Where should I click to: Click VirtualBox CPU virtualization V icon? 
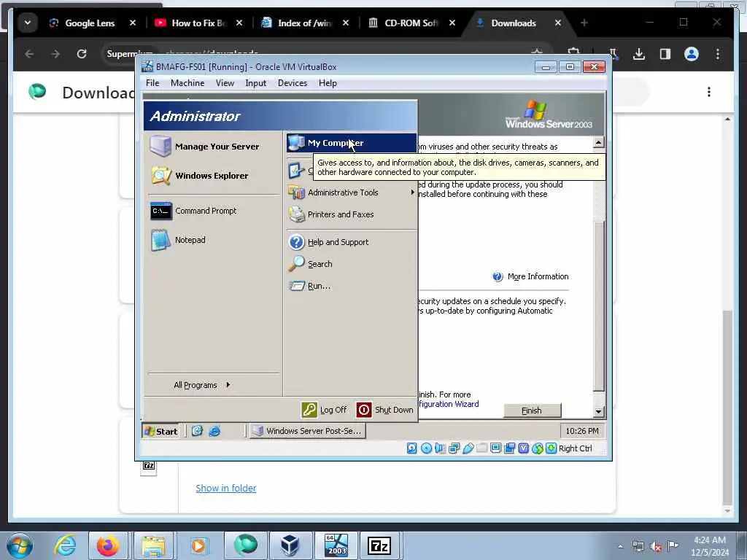pos(524,448)
